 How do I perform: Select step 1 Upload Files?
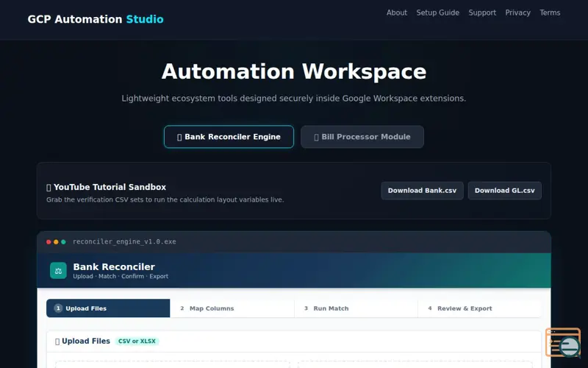click(x=108, y=308)
